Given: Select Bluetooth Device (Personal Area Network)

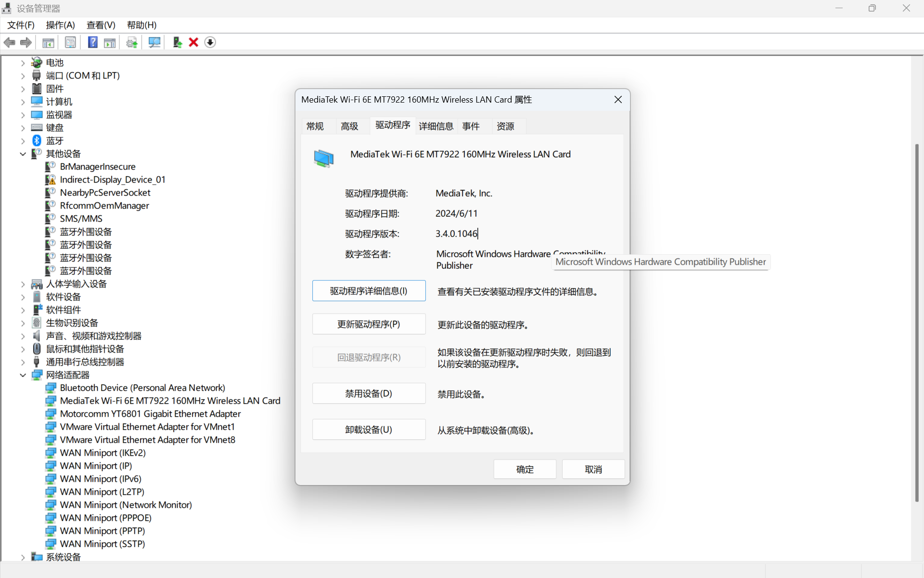Looking at the screenshot, I should pyautogui.click(x=142, y=388).
